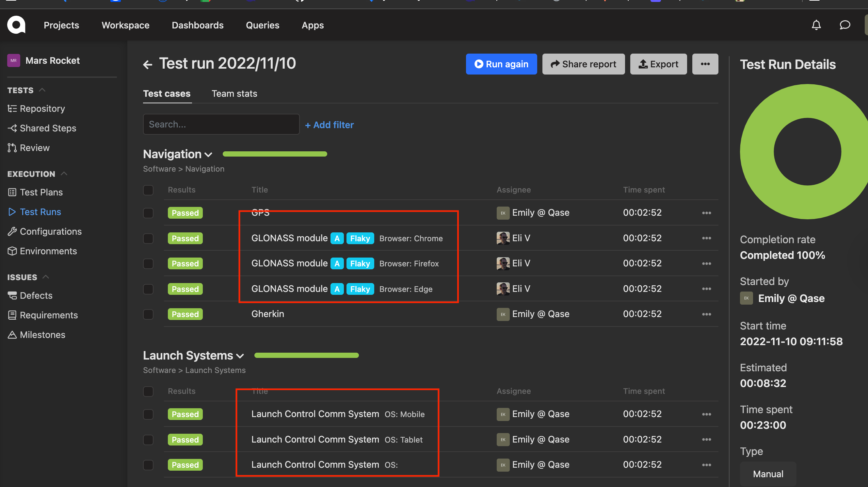Switch to the Team stats tab
Viewport: 868px width, 487px height.
234,94
